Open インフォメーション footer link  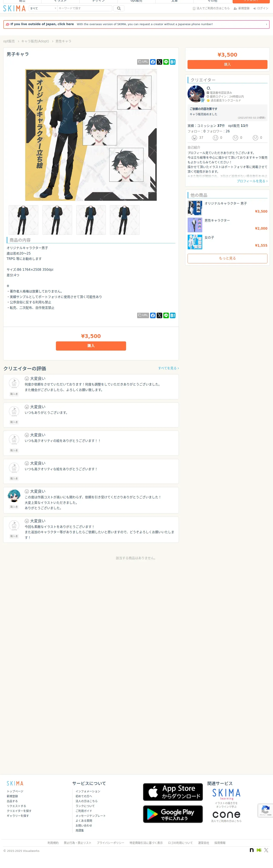(88, 791)
